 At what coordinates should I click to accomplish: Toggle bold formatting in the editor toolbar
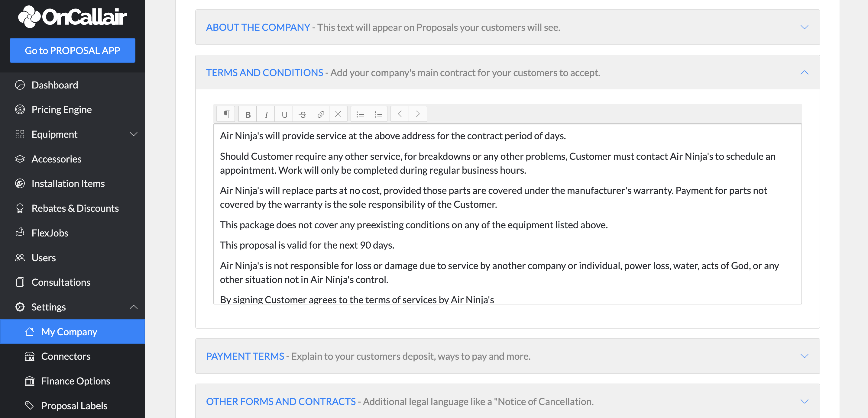tap(248, 114)
